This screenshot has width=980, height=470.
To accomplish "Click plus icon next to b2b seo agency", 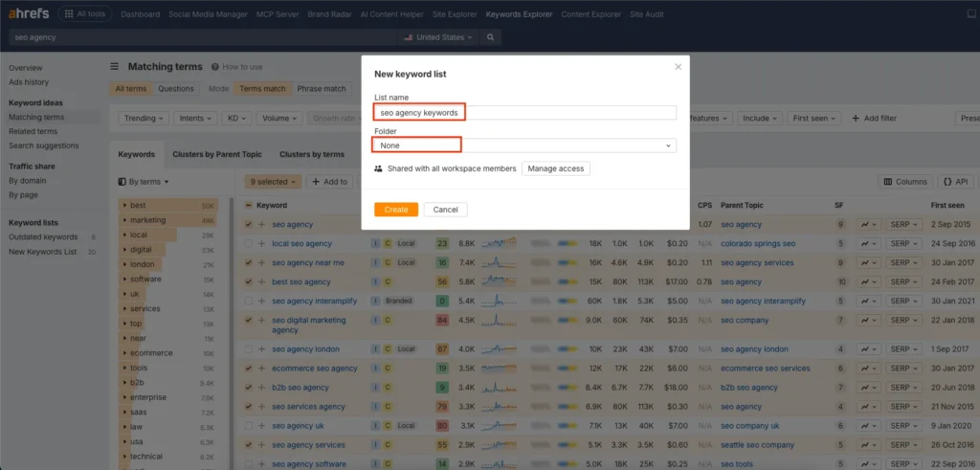I will click(x=262, y=388).
